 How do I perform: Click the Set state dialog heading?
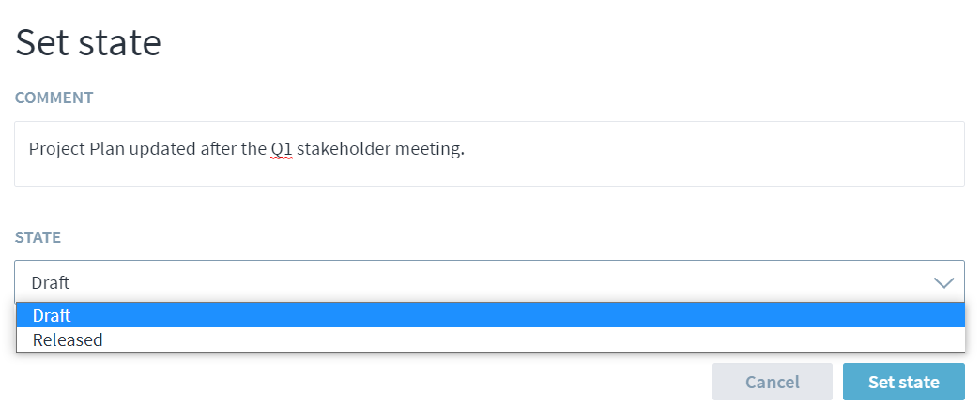[88, 43]
